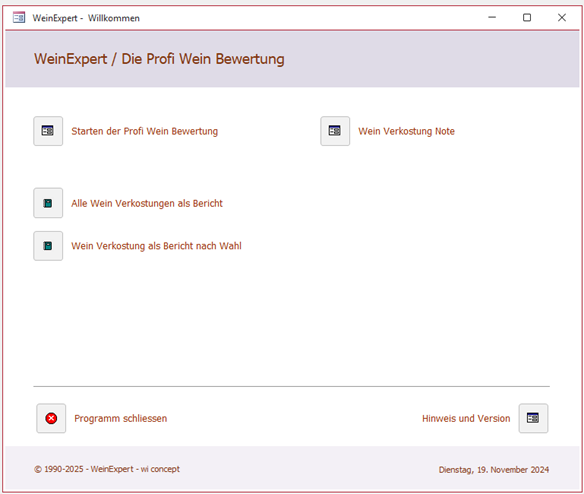Viewport: 584px width, 494px height.
Task: Open the Hinweis und Version form icon
Action: (533, 418)
